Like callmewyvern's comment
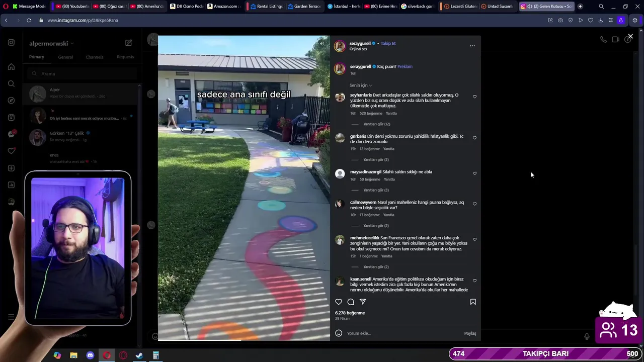This screenshot has width=644, height=362. click(x=474, y=204)
